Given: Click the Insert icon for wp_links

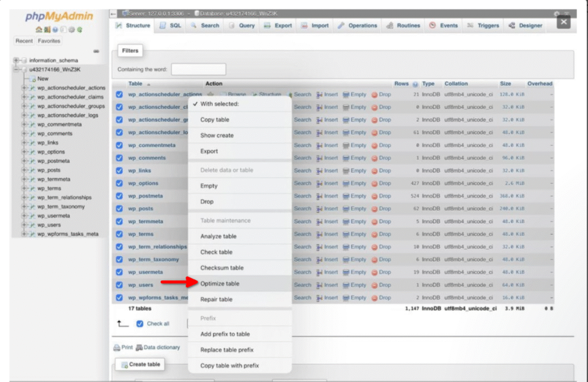Looking at the screenshot, I should pyautogui.click(x=319, y=171).
